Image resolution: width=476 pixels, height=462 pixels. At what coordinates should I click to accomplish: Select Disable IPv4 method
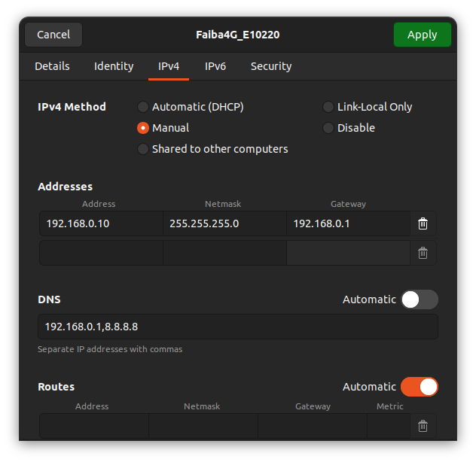[349, 128]
